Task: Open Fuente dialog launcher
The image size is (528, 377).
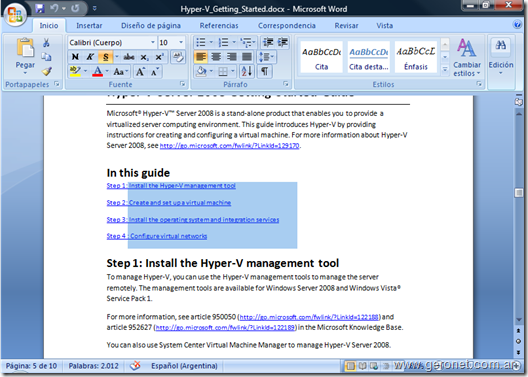Action: click(182, 84)
